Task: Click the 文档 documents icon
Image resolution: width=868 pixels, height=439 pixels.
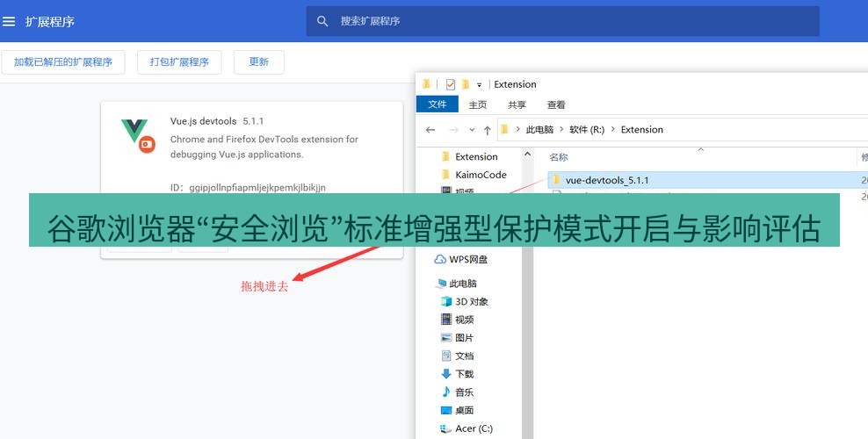Action: (x=446, y=356)
